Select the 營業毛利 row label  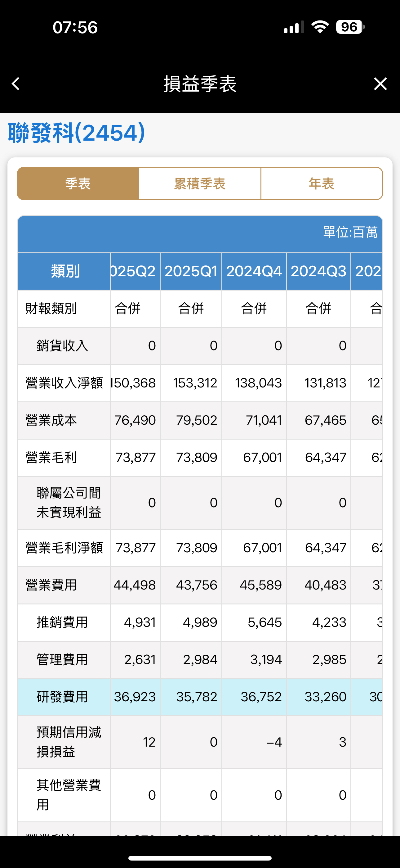point(51,458)
